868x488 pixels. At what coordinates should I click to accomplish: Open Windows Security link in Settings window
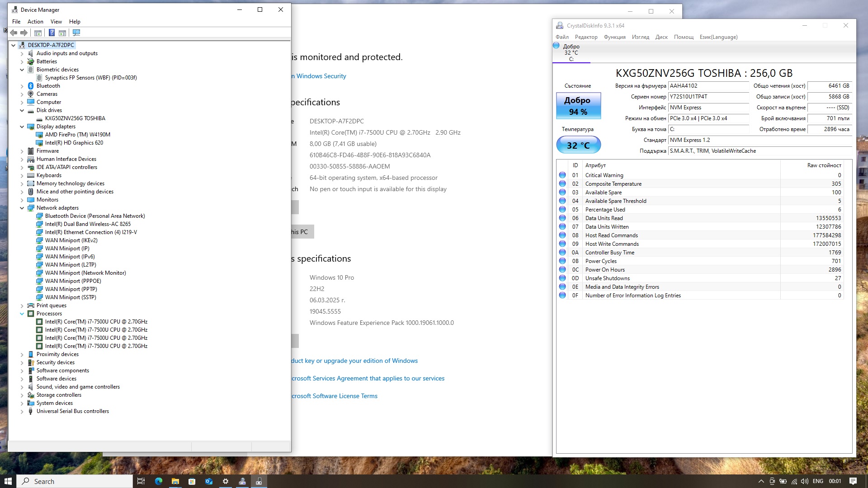[x=319, y=76]
